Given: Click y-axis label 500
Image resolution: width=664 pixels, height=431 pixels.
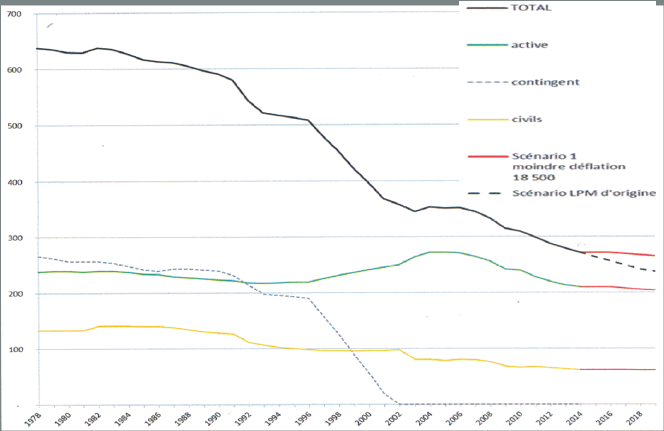Looking at the screenshot, I should [14, 126].
